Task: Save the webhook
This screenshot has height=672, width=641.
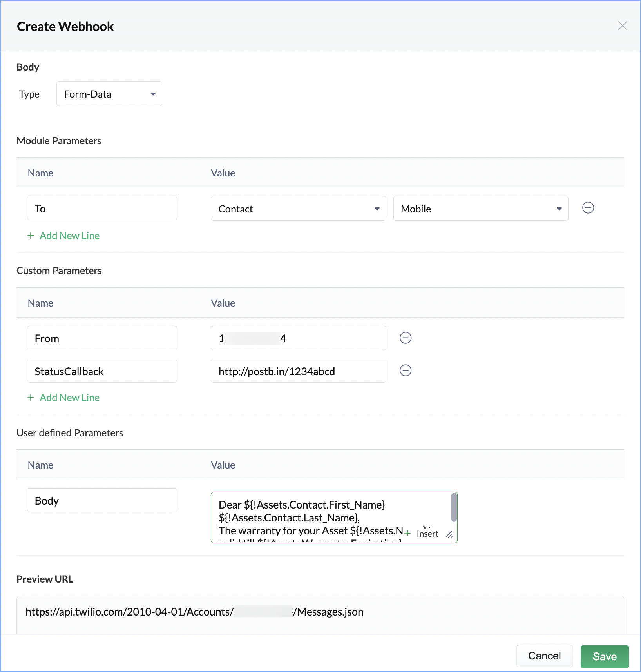Action: (x=604, y=656)
